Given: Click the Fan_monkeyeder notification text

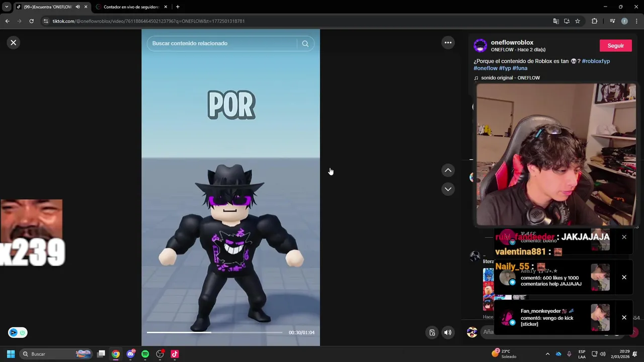Looking at the screenshot, I should coord(547,318).
